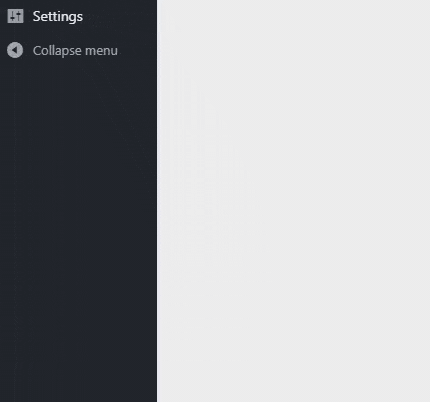The width and height of the screenshot is (430, 402).
Task: Click the Settings sliders icon
Action: (x=15, y=16)
